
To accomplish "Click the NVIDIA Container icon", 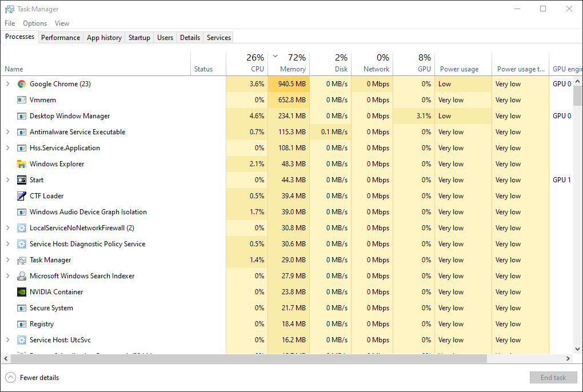I will pos(21,291).
